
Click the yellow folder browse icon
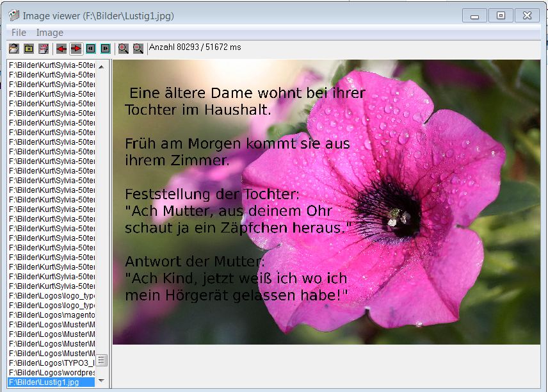pos(29,49)
